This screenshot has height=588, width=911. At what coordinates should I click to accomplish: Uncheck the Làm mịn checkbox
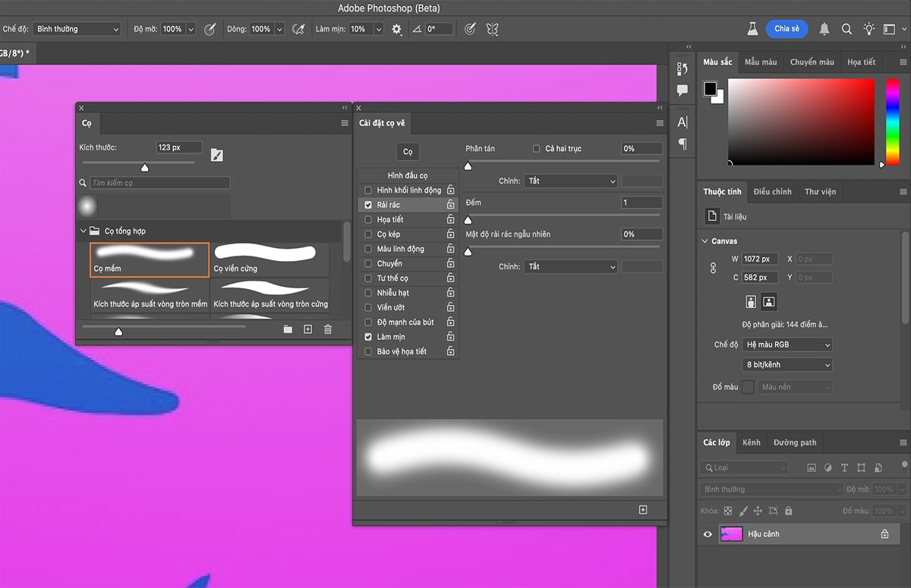[368, 337]
